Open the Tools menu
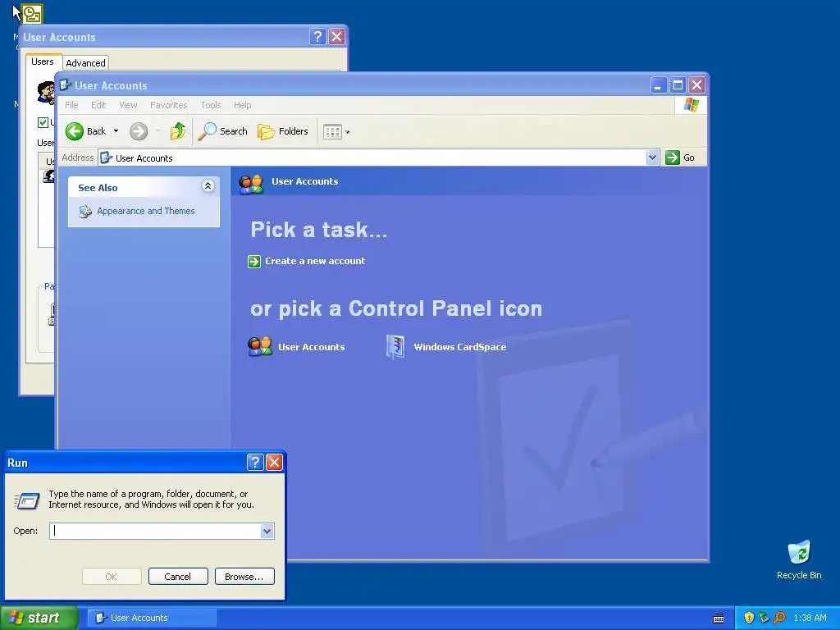The image size is (840, 630). pos(211,105)
